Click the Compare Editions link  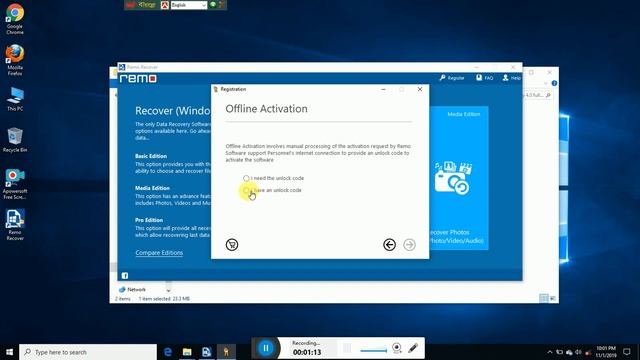tap(159, 253)
